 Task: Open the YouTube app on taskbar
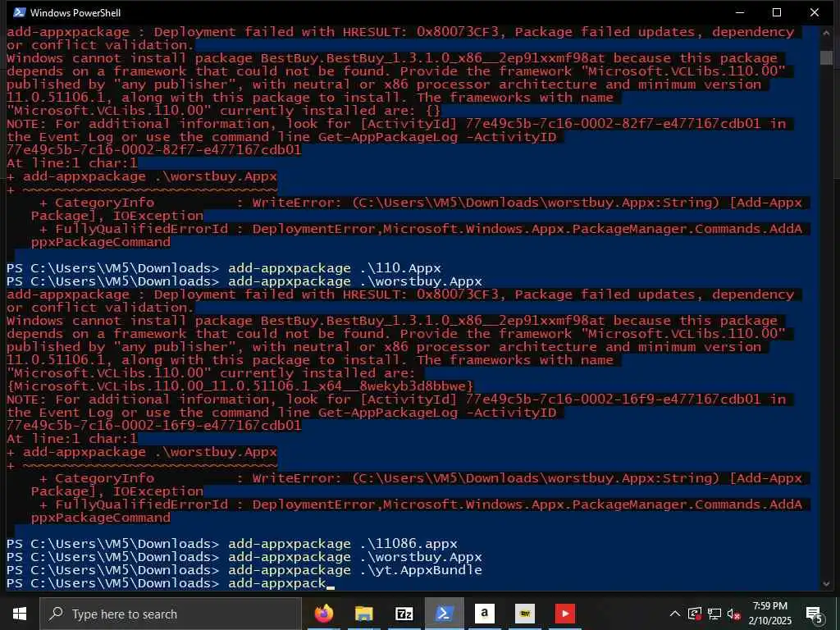pyautogui.click(x=564, y=614)
